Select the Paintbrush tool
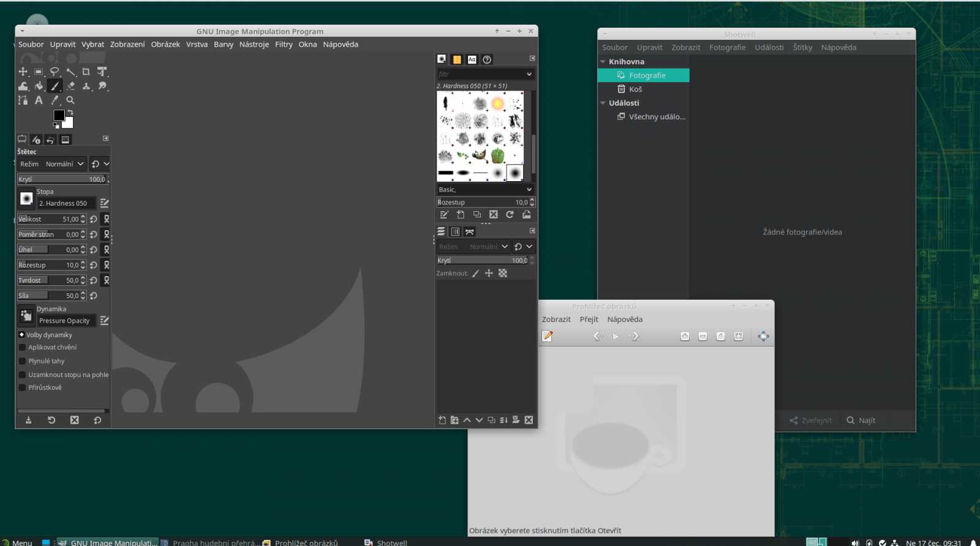This screenshot has width=980, height=546. [55, 86]
